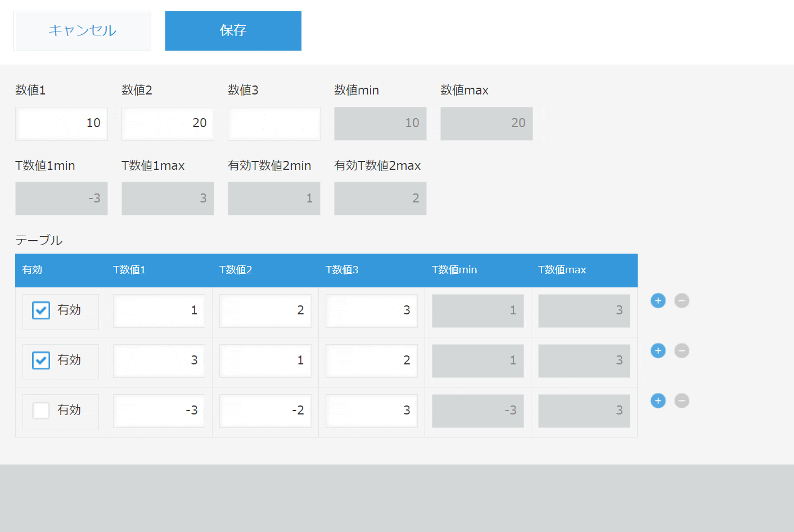This screenshot has width=794, height=532.
Task: Click T数値max field in the first row
Action: click(x=584, y=311)
